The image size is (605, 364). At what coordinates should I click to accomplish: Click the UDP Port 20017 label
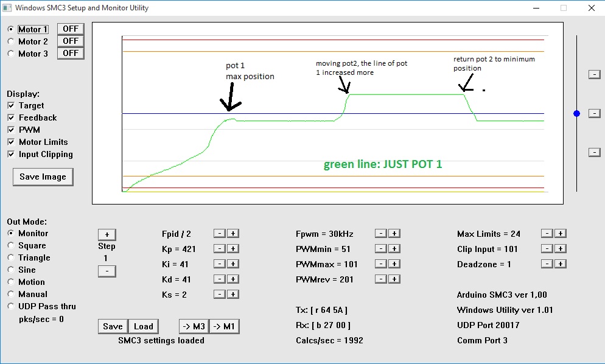point(488,325)
